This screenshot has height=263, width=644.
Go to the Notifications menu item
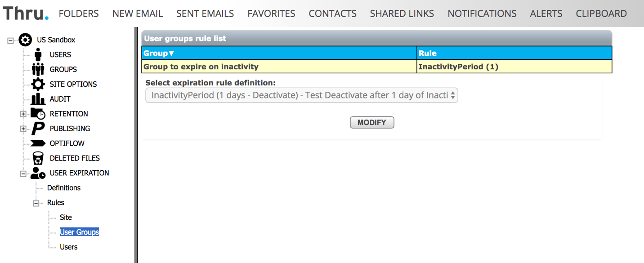482,13
